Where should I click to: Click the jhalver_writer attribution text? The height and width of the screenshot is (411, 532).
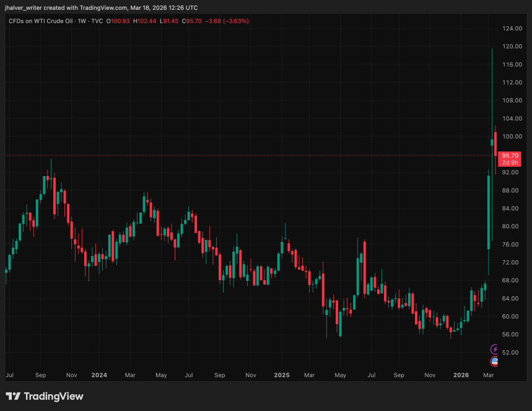pyautogui.click(x=26, y=8)
